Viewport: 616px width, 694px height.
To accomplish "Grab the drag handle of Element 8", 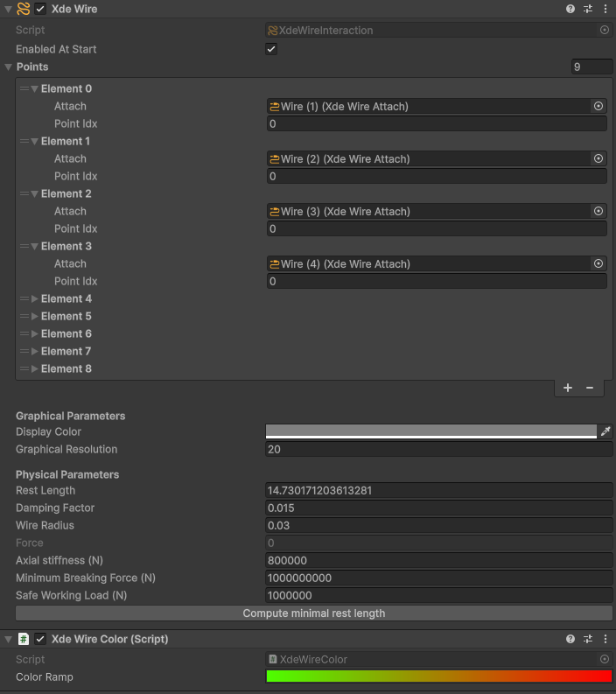I will click(x=24, y=368).
